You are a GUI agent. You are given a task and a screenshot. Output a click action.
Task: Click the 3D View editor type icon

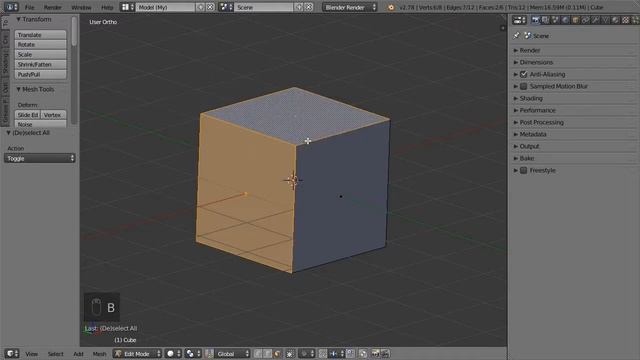tap(12, 353)
